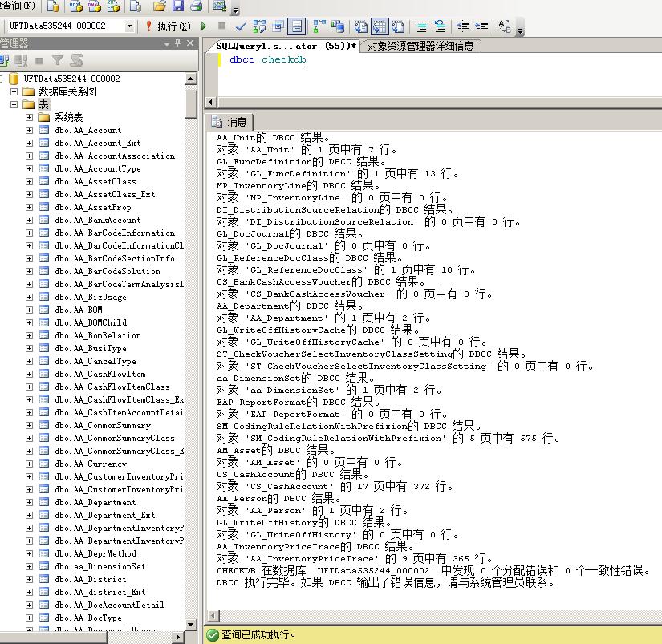Expand the dbo.AA_Account table node
Screen dimensions: 662x644
point(29,131)
